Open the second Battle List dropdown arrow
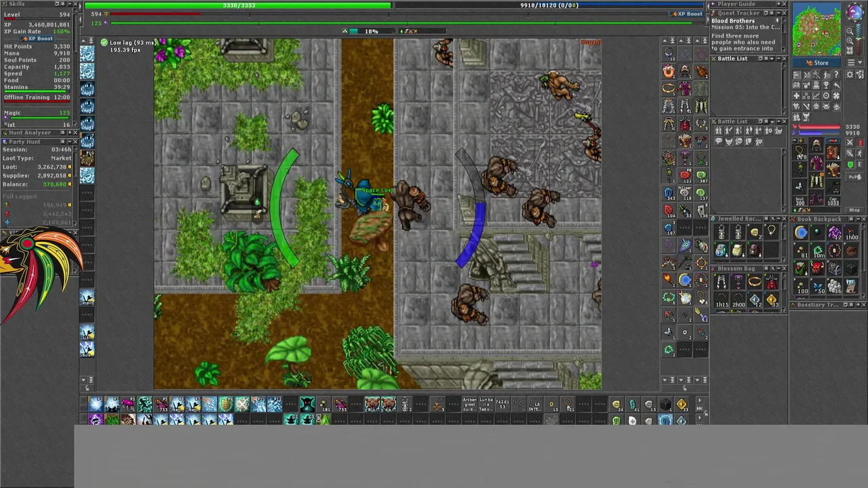This screenshot has height=488, width=868. coord(772,121)
